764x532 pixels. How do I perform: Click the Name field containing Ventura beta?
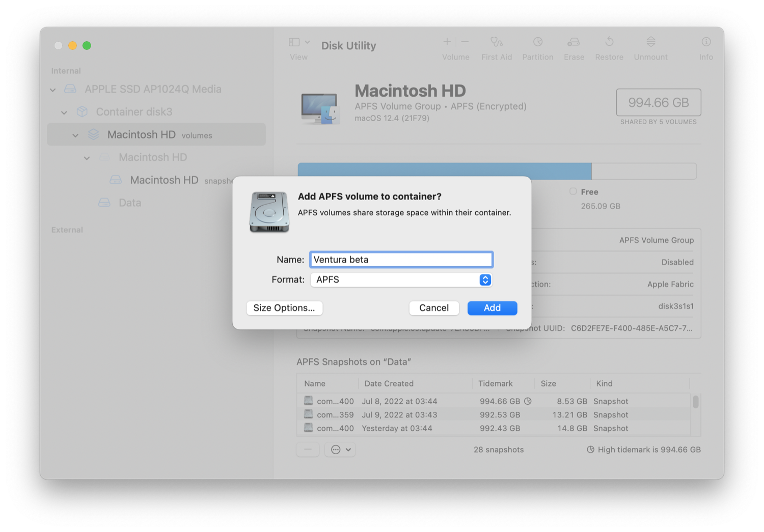[401, 260]
